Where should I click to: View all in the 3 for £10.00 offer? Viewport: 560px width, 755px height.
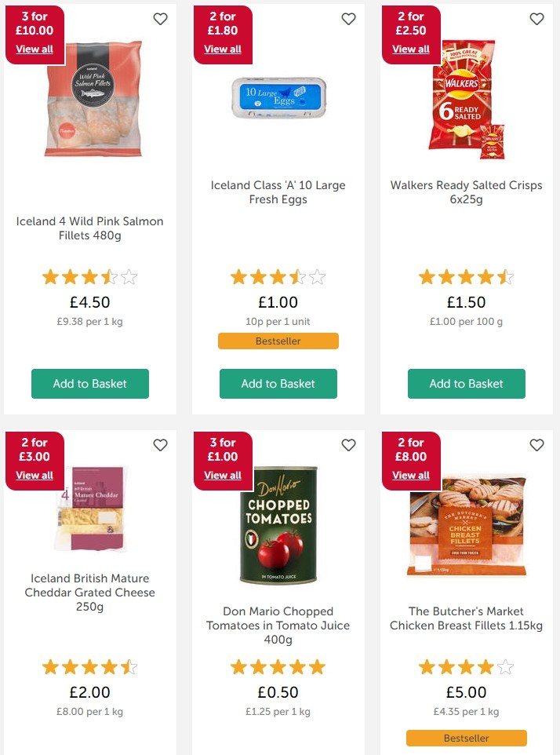[35, 49]
